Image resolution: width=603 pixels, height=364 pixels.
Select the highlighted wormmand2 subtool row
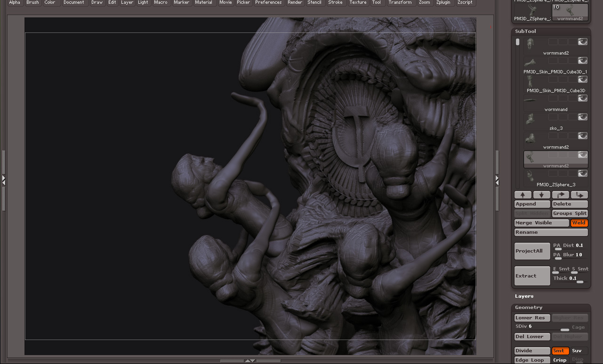pos(556,159)
